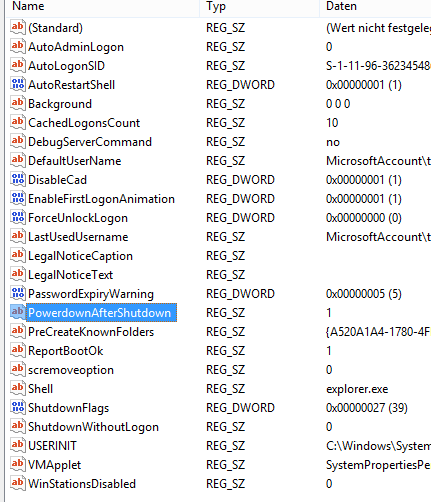Screen dimensions: 431x502
Task: Click the icon beside WinStationsDisabled
Action: pyautogui.click(x=18, y=483)
